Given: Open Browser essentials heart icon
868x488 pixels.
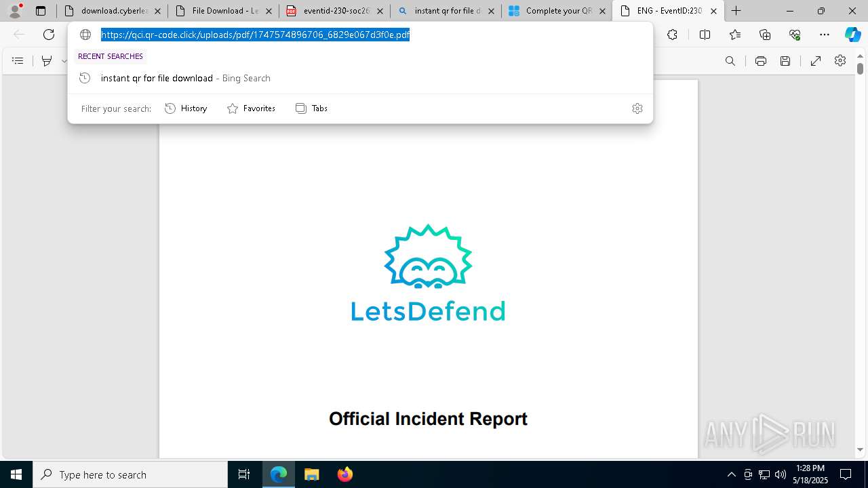Looking at the screenshot, I should click(x=795, y=35).
